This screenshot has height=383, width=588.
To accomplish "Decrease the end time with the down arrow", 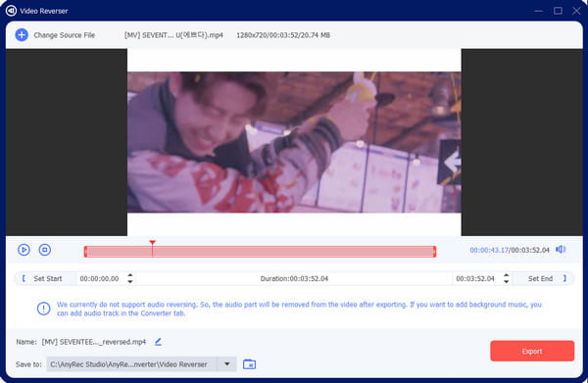I will click(x=507, y=281).
